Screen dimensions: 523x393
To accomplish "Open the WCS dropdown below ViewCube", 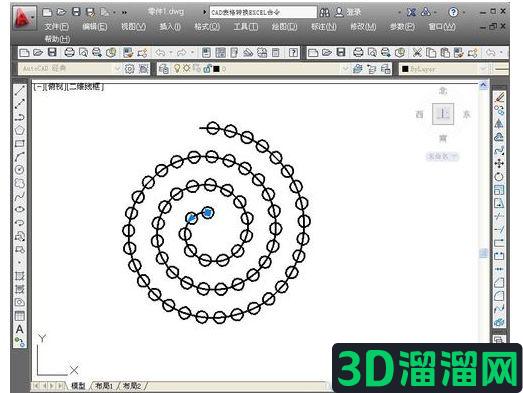I will point(442,156).
